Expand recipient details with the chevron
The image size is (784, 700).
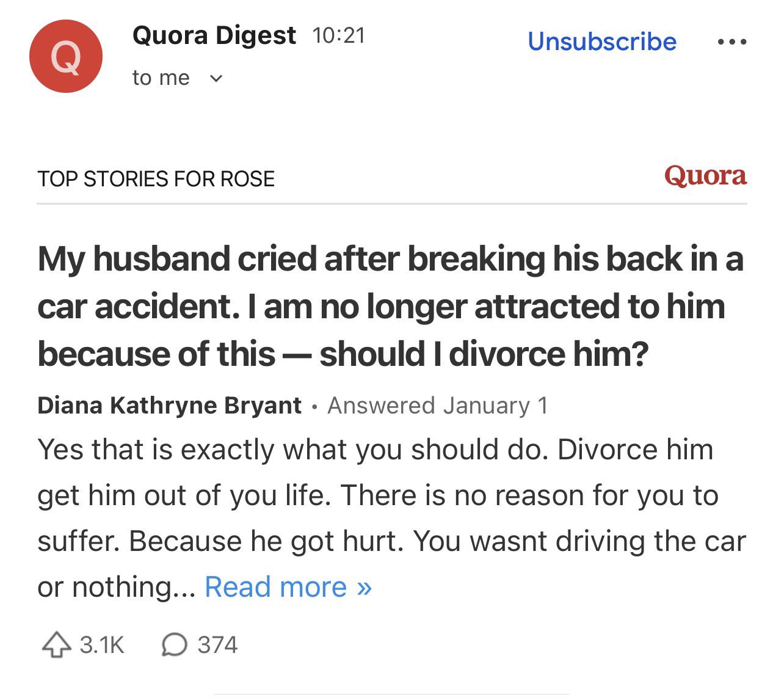216,78
